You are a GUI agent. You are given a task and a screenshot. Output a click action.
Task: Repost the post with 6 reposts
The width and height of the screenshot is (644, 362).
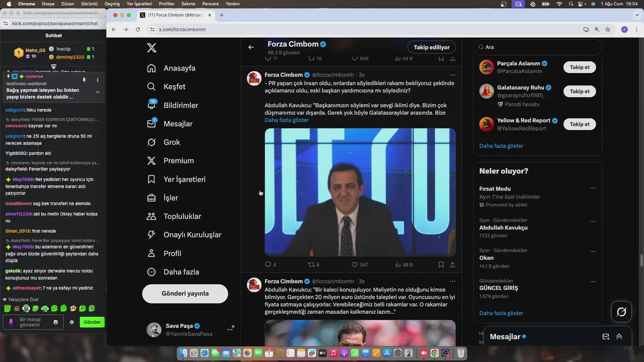[311, 264]
